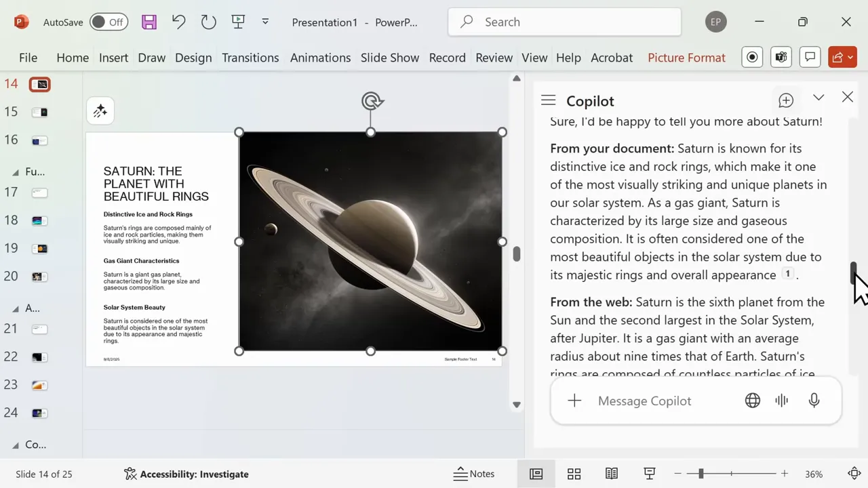The height and width of the screenshot is (488, 868).
Task: Open the File menu
Action: pos(28,58)
